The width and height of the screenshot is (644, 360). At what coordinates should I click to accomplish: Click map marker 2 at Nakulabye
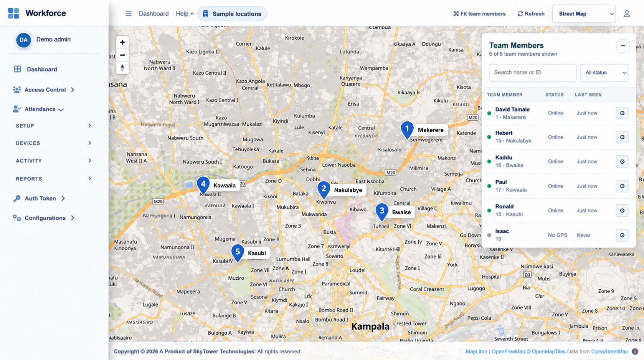pyautogui.click(x=324, y=190)
